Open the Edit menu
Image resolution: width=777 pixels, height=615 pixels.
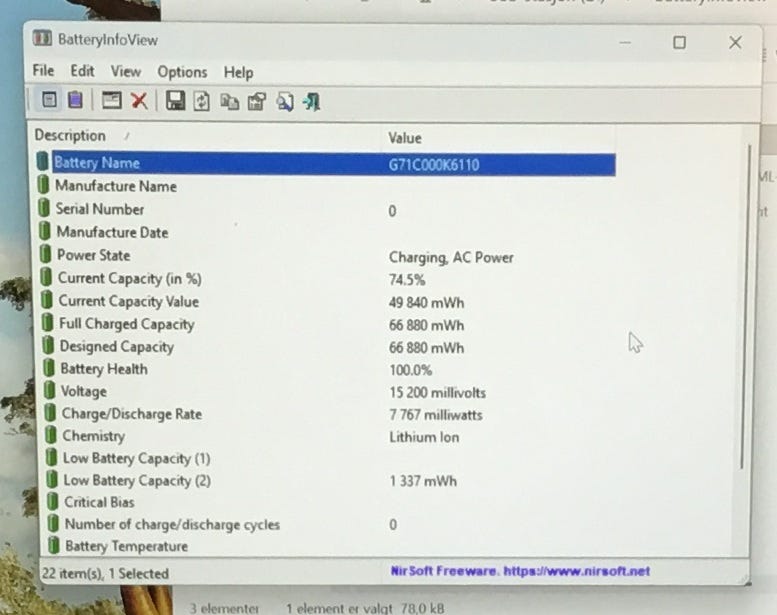[82, 71]
